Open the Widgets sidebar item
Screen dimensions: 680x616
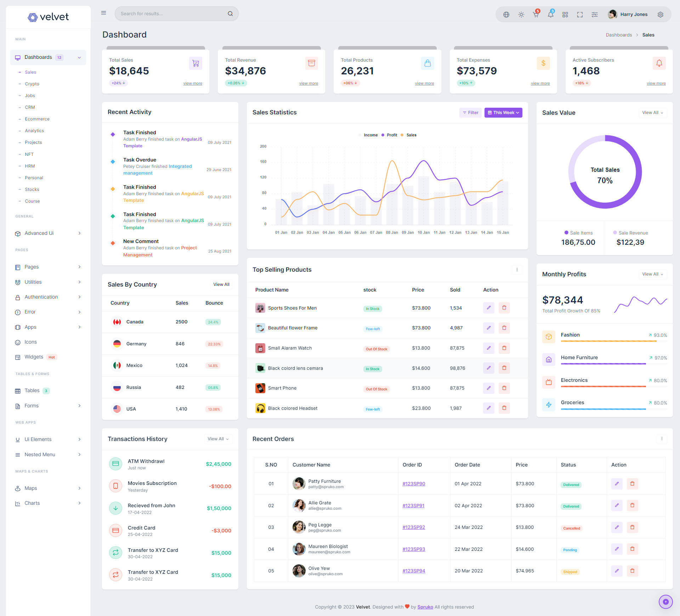click(x=34, y=357)
